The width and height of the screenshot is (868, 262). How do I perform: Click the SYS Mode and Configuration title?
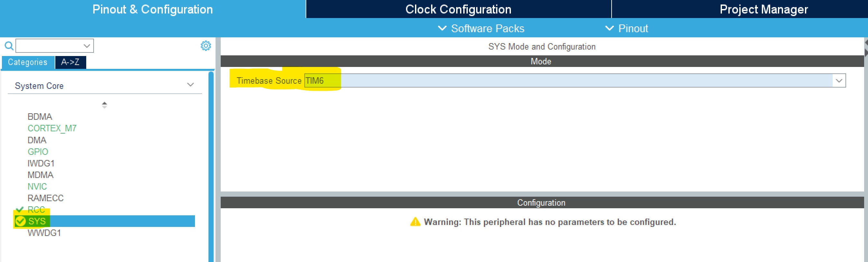542,47
